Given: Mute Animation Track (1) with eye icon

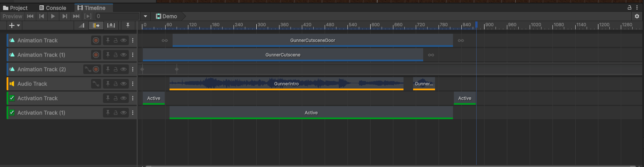Looking at the screenshot, I should [124, 55].
